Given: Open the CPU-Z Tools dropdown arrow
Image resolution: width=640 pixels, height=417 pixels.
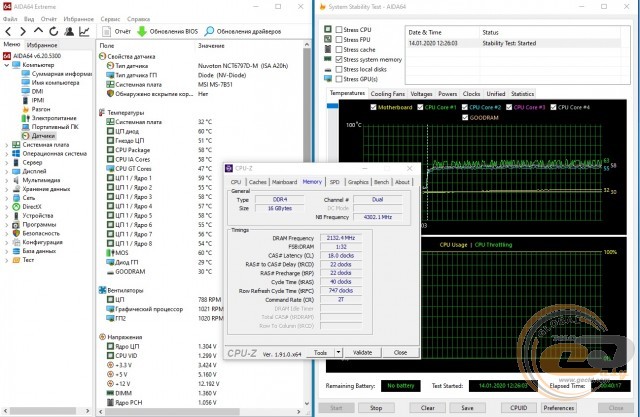Looking at the screenshot, I should tap(338, 352).
